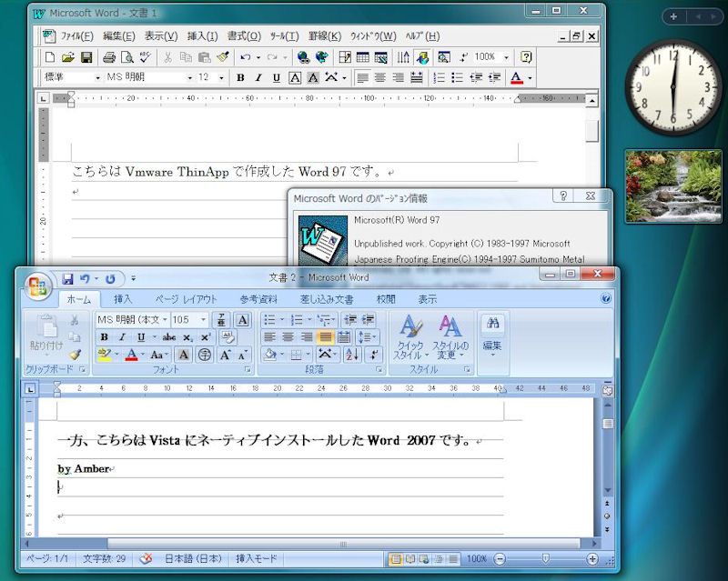Switch to the 挿入 tab in Word 2007
This screenshot has height=581, width=728.
pyautogui.click(x=123, y=299)
